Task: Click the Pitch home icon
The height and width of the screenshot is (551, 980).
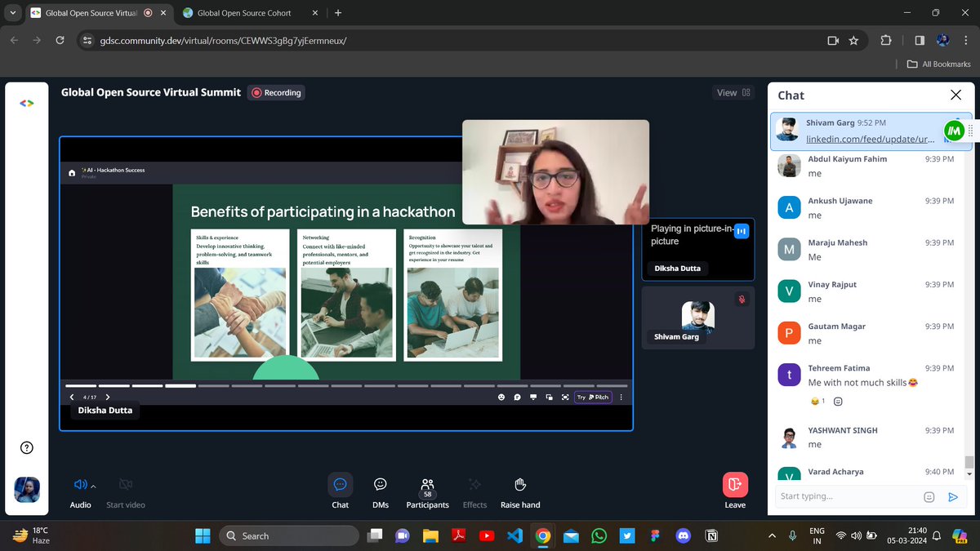Action: click(x=72, y=173)
